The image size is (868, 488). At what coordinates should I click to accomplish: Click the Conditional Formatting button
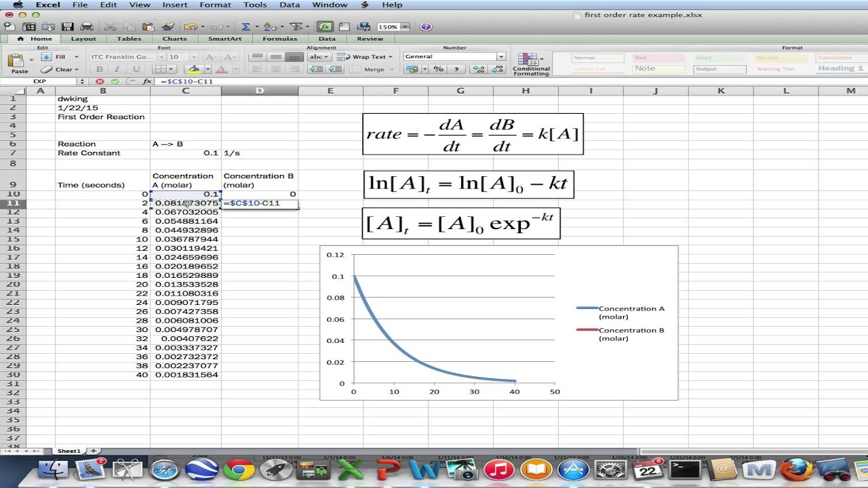click(x=531, y=64)
